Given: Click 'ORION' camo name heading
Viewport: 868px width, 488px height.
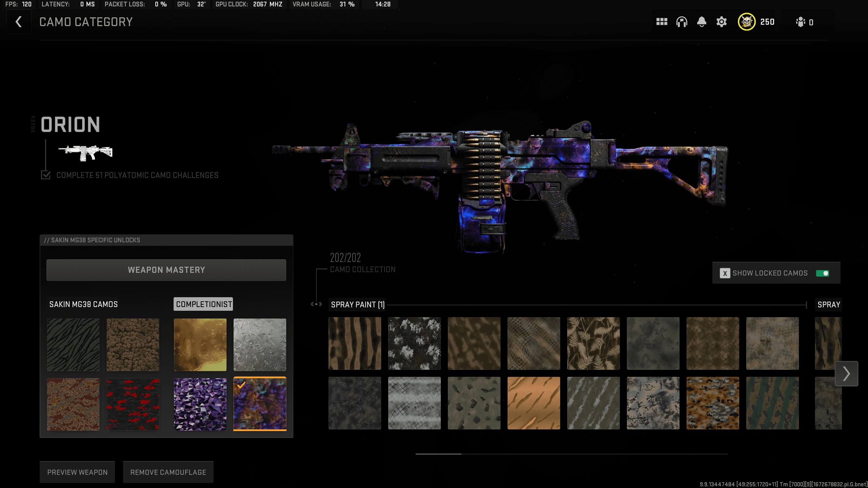Looking at the screenshot, I should point(71,124).
